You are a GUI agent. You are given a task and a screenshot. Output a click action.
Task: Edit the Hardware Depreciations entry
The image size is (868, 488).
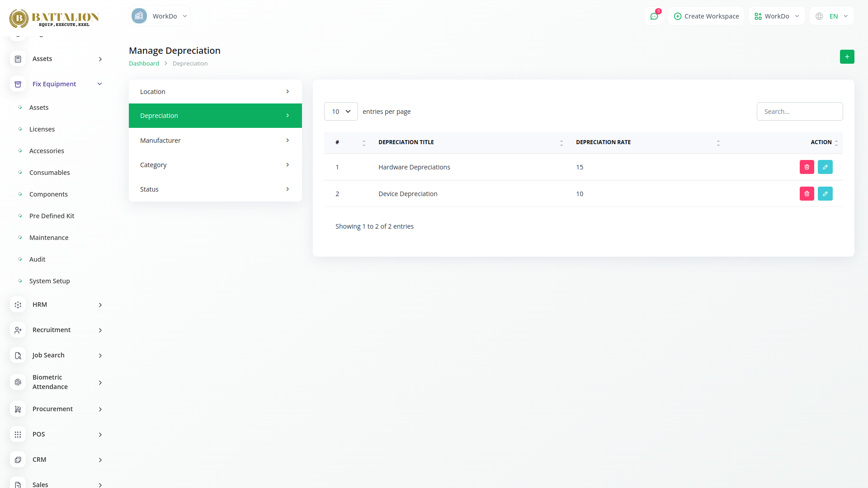(825, 167)
